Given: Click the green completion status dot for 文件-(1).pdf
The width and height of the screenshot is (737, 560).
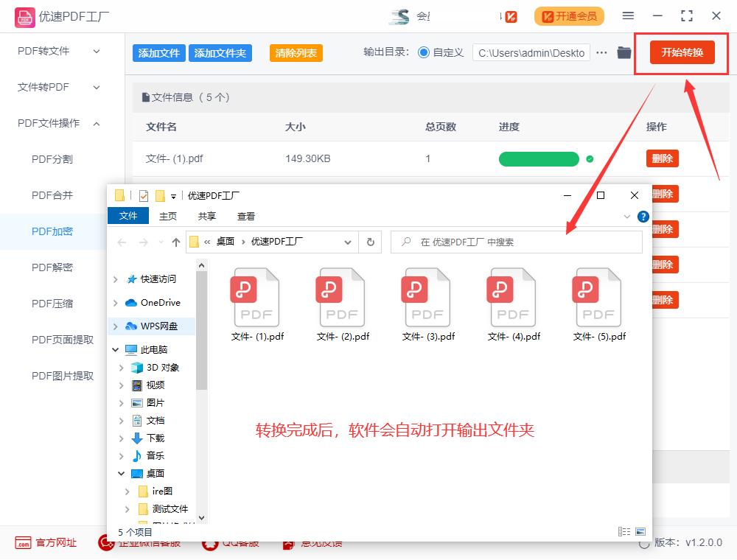Looking at the screenshot, I should [x=588, y=158].
